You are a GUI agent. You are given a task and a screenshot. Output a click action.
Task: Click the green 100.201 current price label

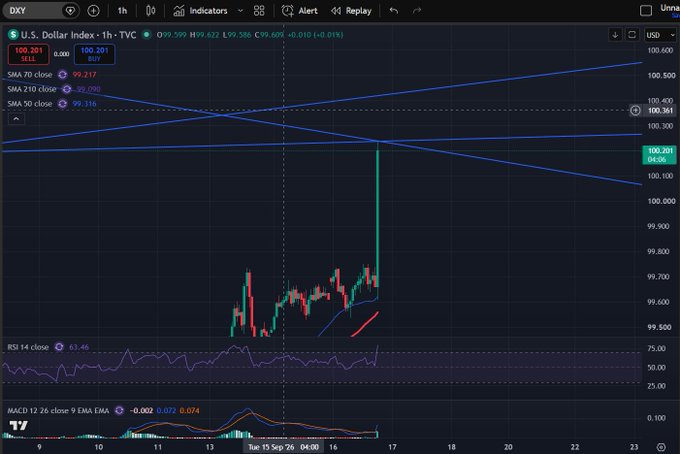[x=659, y=155]
